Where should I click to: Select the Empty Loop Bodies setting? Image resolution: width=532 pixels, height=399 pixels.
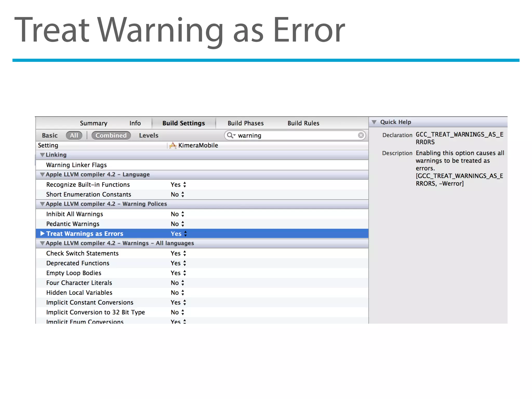tap(74, 273)
